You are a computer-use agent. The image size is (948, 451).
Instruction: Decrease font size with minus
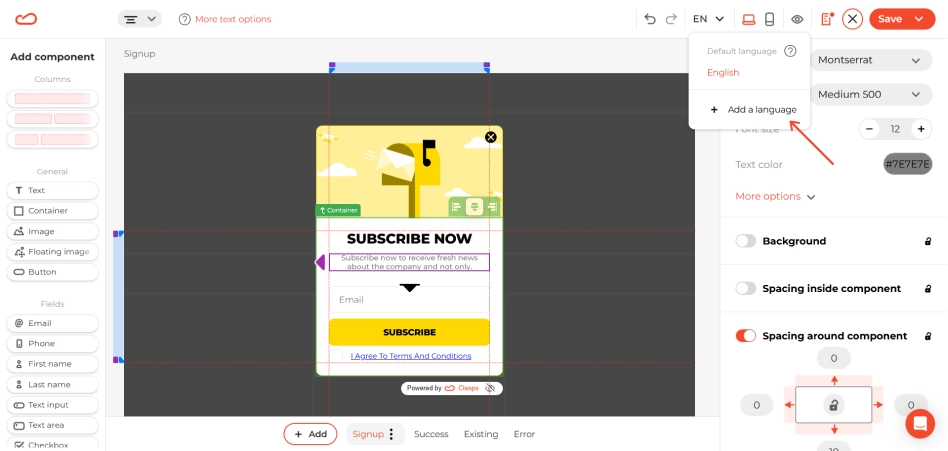869,129
